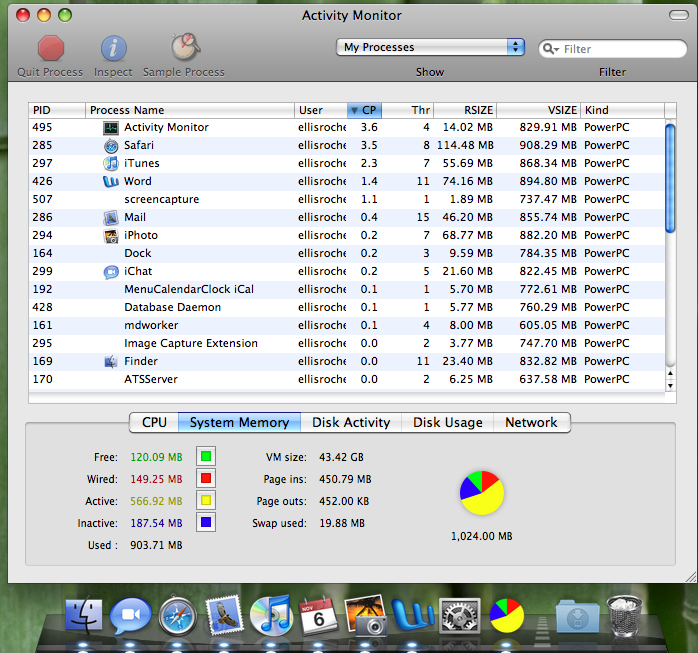Toggle toolbar with the pill button in title bar
Screen dimensions: 698x653
(679, 16)
